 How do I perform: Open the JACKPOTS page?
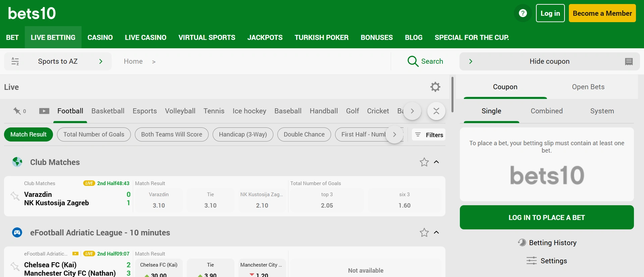pos(265,37)
